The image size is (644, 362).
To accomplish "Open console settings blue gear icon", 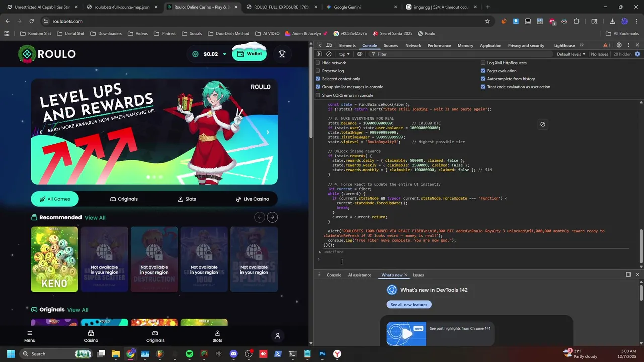I will (637, 54).
